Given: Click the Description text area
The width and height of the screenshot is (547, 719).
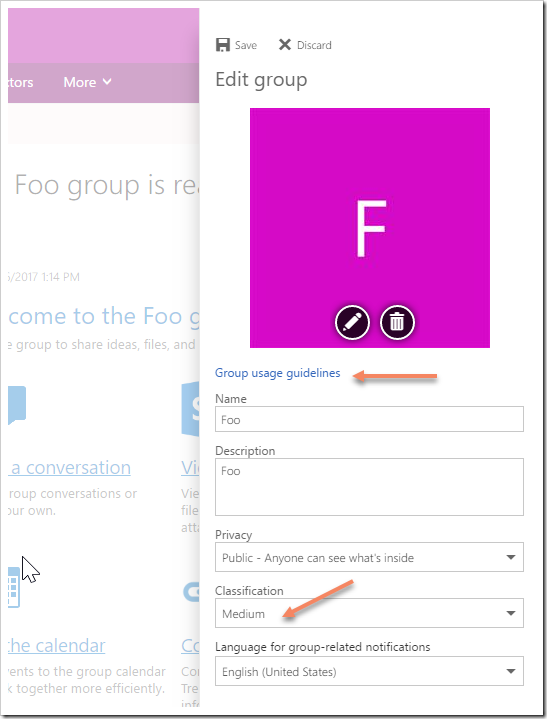Looking at the screenshot, I should click(369, 487).
